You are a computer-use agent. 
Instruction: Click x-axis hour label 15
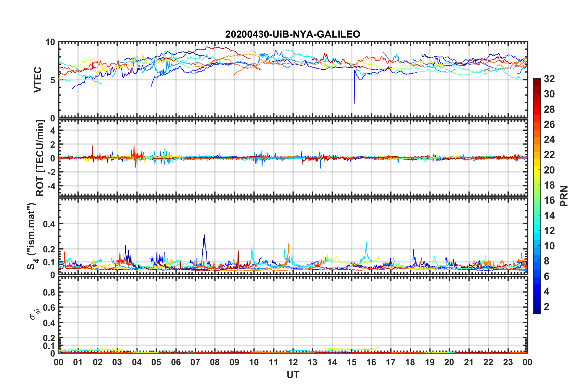tap(352, 362)
